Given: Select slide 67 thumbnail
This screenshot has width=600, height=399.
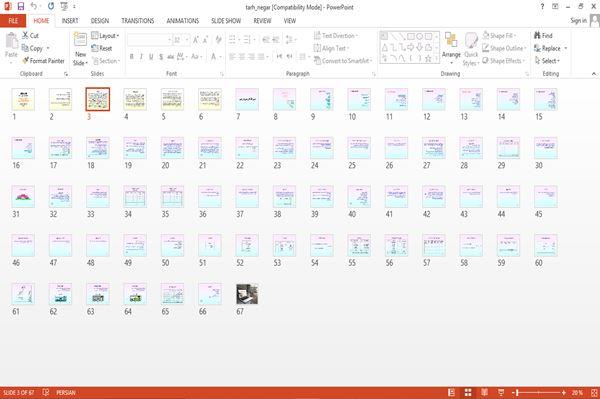Looking at the screenshot, I should point(247,294).
